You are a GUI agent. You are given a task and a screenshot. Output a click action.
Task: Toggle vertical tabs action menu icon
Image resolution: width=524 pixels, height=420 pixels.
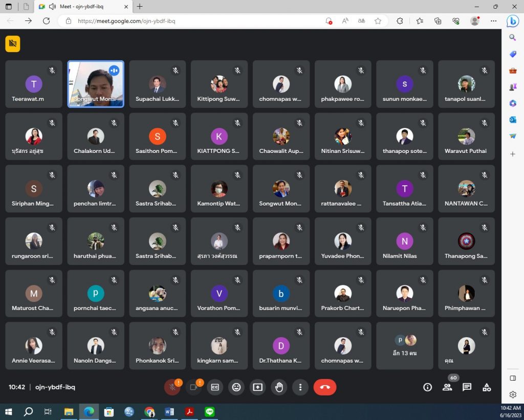tap(9, 7)
